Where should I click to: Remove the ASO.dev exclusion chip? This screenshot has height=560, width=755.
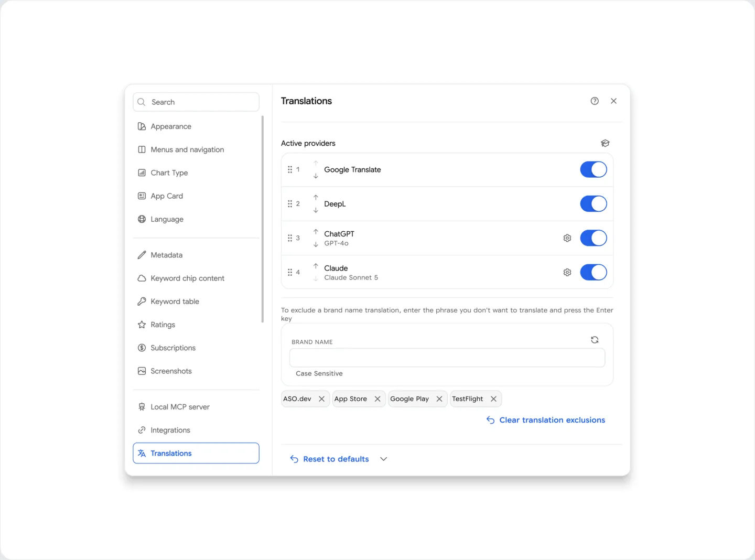(321, 399)
